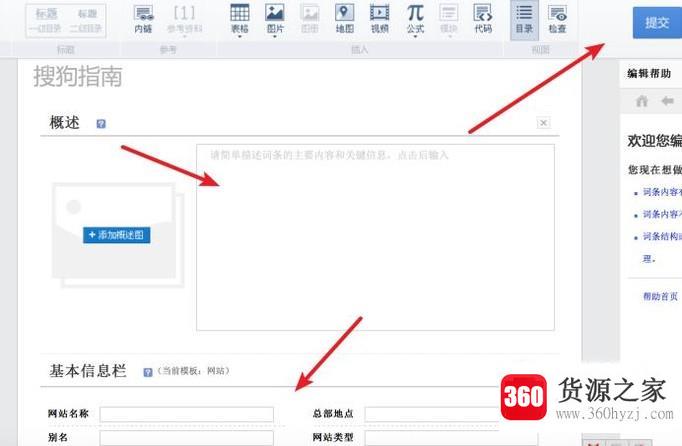Close the 概述 section
The image size is (682, 446).
[543, 123]
